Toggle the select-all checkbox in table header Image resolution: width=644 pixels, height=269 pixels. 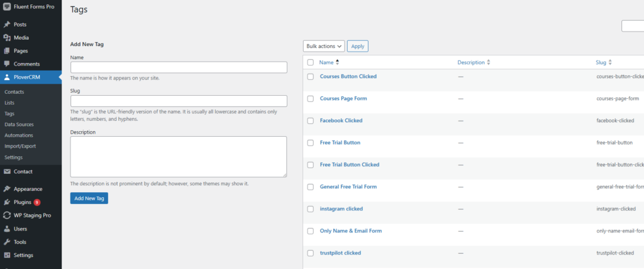tap(310, 62)
